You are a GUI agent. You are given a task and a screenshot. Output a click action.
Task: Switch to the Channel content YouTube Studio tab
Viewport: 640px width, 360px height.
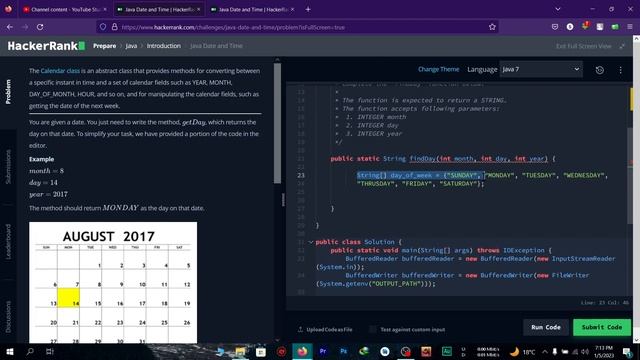(64, 9)
